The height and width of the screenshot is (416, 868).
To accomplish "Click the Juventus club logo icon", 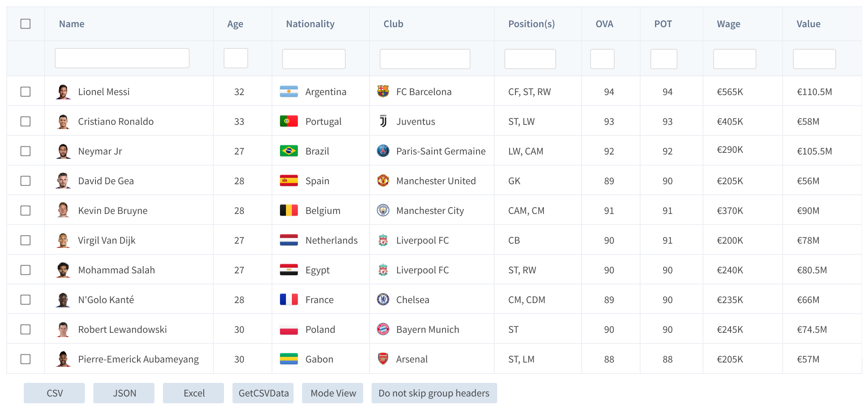I will point(383,121).
